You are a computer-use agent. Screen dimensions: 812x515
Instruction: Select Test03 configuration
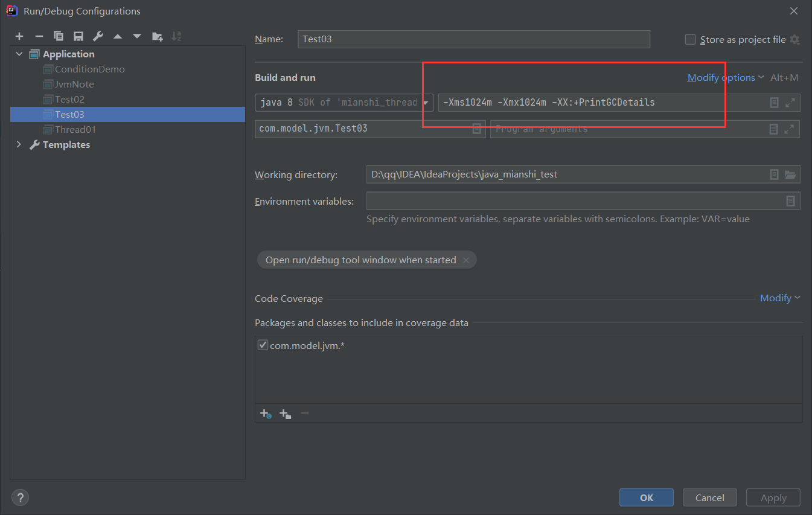[x=127, y=114]
